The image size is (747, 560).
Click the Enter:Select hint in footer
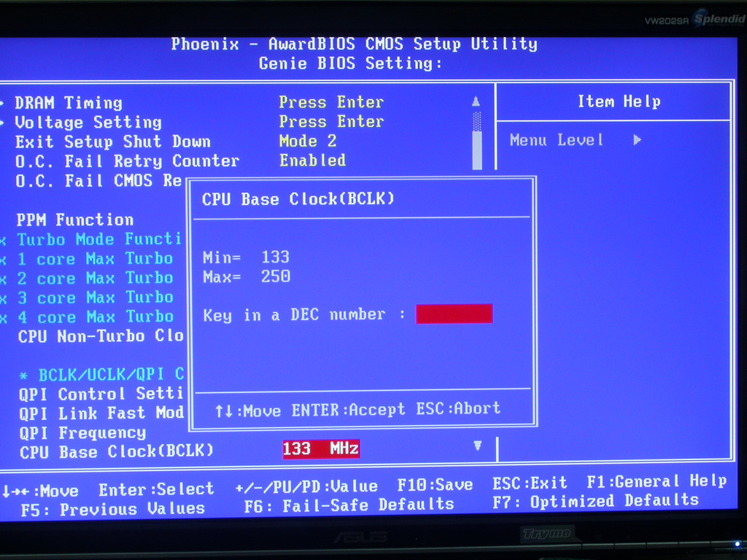pos(156,489)
